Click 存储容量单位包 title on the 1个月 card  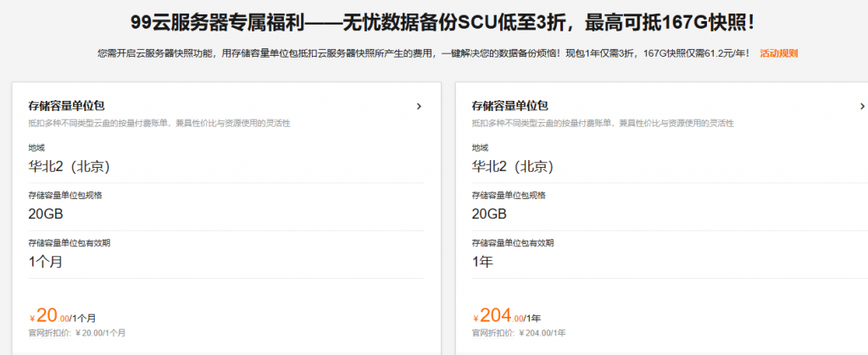coord(66,106)
